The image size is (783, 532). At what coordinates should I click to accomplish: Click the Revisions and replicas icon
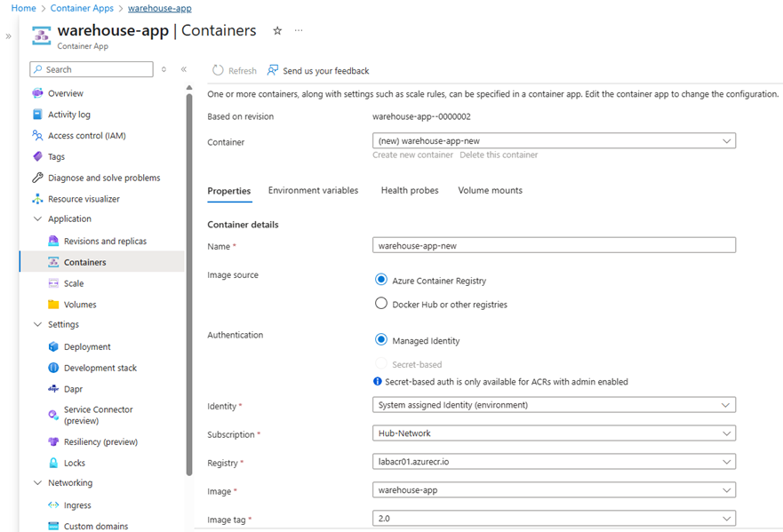coord(53,241)
